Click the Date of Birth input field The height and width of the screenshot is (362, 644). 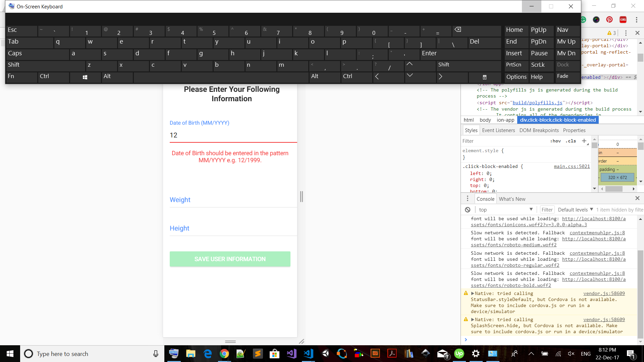[233, 135]
